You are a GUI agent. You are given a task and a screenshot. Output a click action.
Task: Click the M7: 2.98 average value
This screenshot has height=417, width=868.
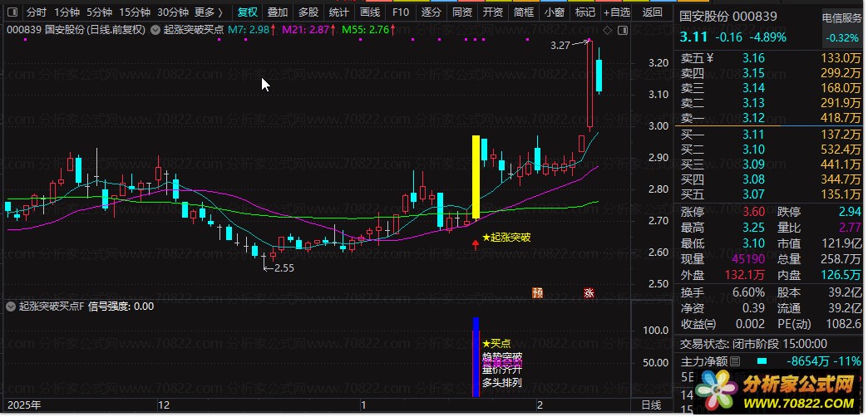click(x=250, y=30)
